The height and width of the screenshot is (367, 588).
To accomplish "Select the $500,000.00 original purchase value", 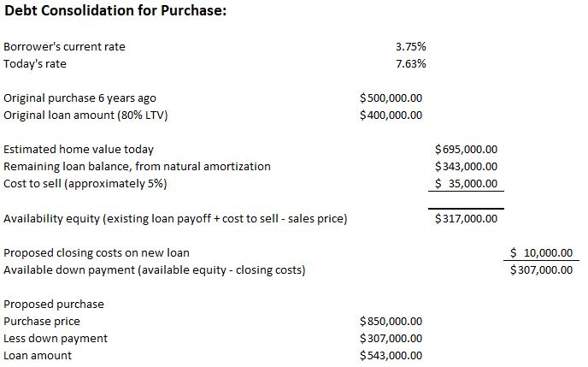I will (391, 98).
